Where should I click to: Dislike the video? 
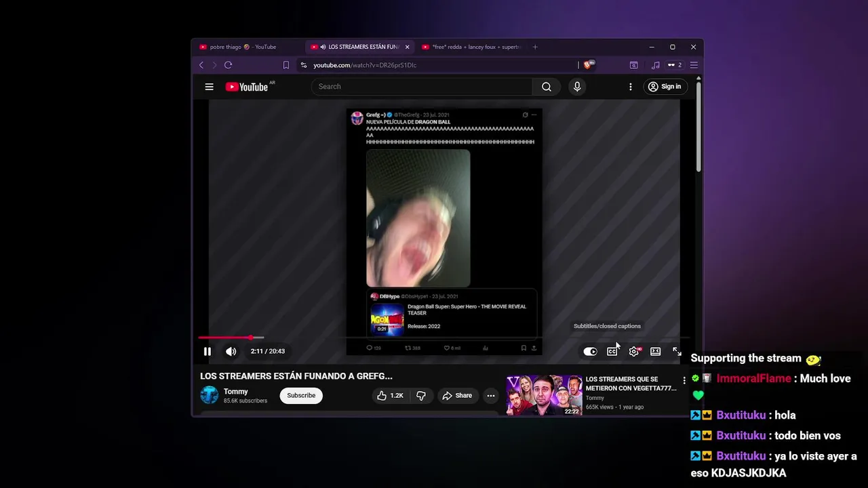click(421, 396)
